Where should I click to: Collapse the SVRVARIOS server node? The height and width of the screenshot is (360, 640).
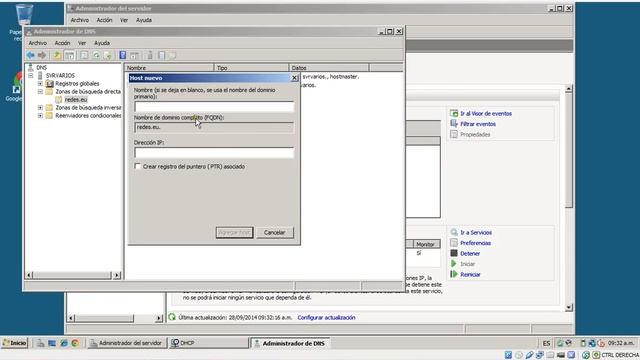31,76
